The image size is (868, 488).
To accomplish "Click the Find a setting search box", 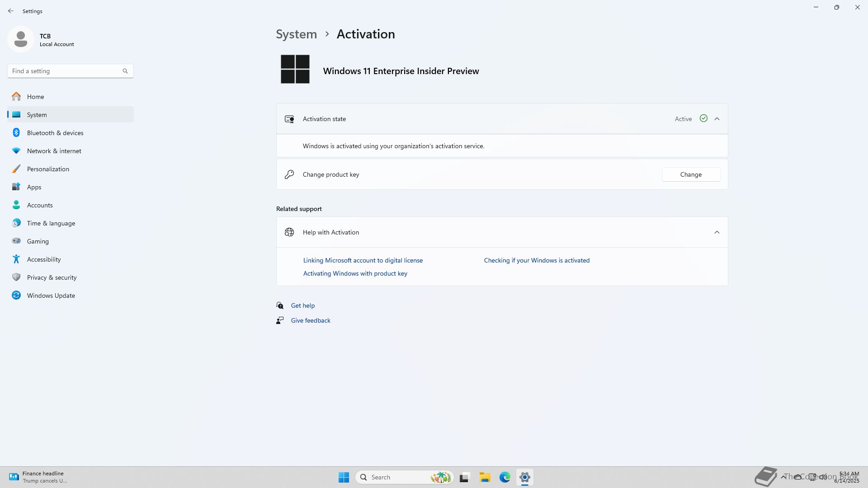I will click(66, 71).
